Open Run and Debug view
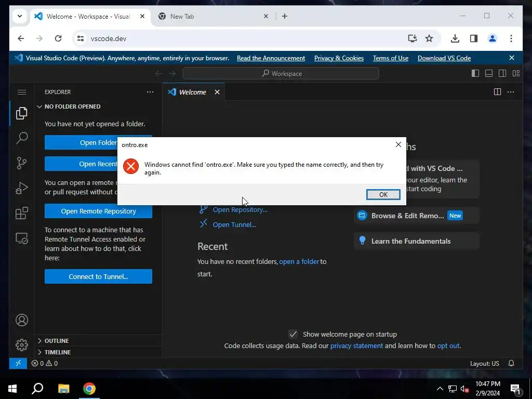Viewport: 532px width, 399px height. [22, 188]
